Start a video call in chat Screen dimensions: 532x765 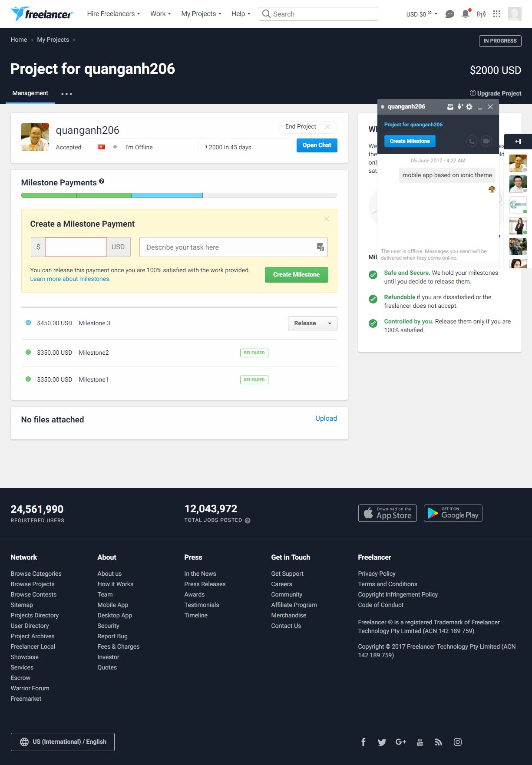pyautogui.click(x=486, y=141)
